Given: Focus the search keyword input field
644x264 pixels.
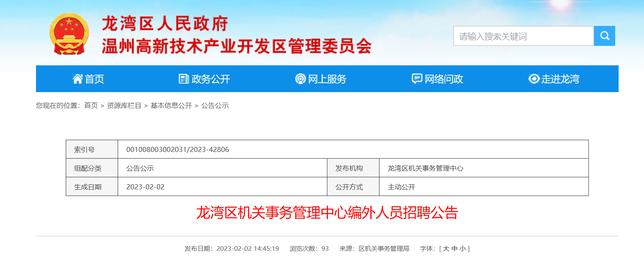Looking at the screenshot, I should point(524,36).
